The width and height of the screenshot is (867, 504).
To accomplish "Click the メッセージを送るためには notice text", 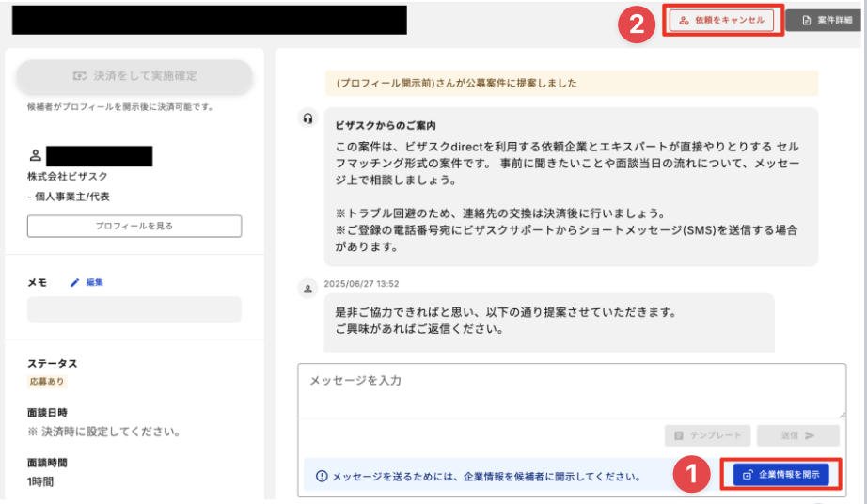I will coord(486,477).
